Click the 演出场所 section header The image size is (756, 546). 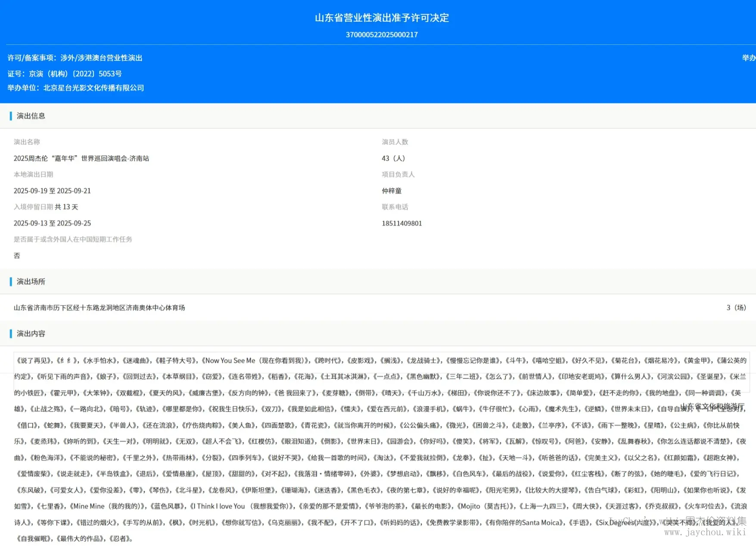[31, 281]
